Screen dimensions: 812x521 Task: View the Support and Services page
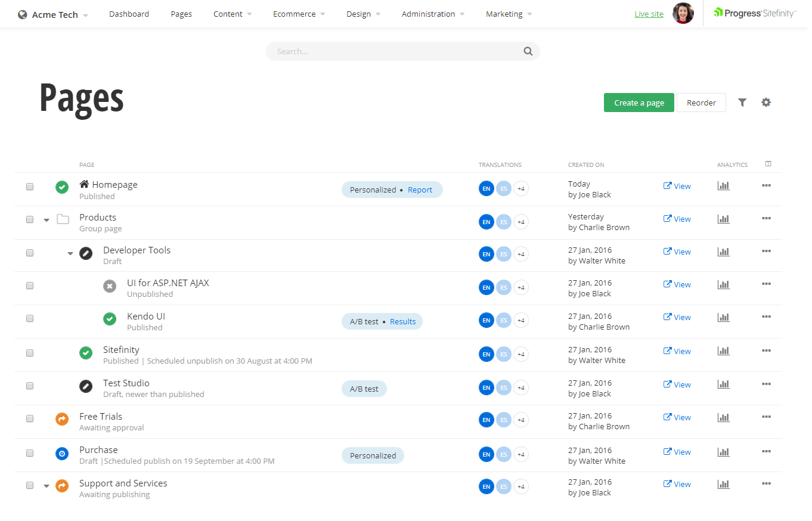coord(677,484)
